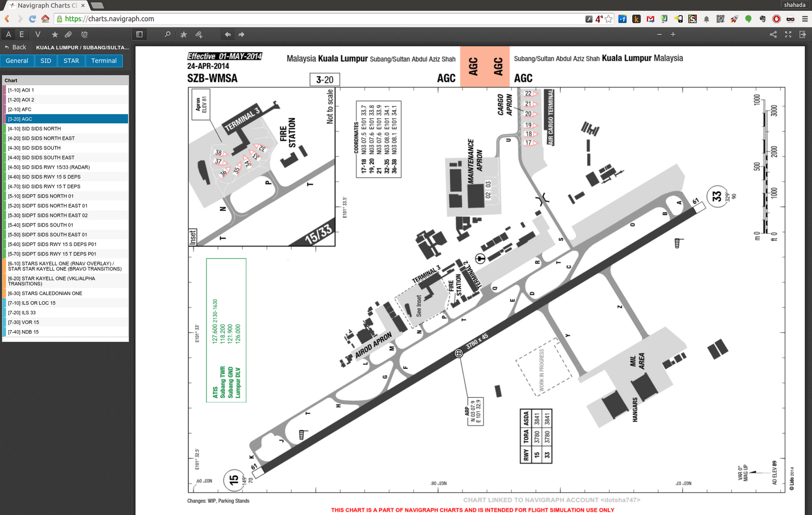The height and width of the screenshot is (515, 812).
Task: Open favorites star in left toolbar
Action: point(55,35)
